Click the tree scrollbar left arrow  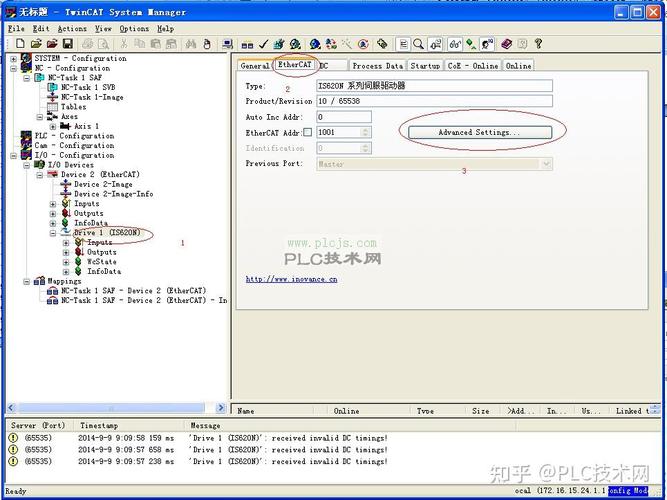click(11, 408)
